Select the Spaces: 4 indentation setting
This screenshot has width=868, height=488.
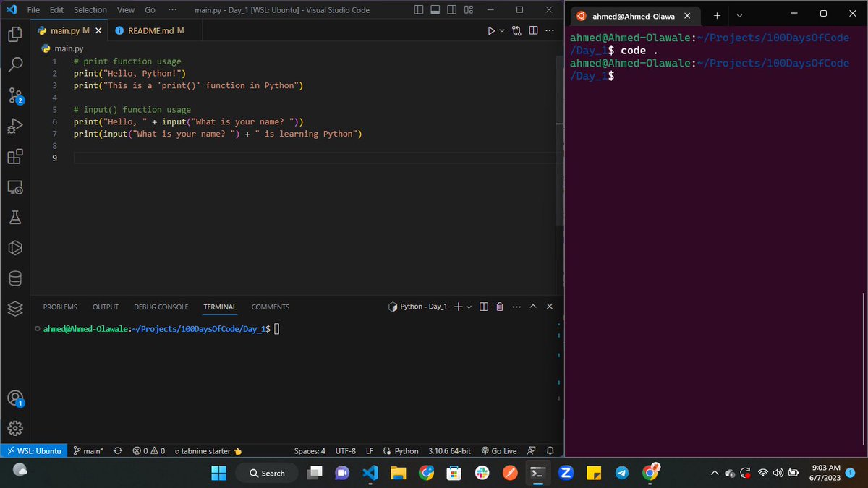click(x=310, y=450)
